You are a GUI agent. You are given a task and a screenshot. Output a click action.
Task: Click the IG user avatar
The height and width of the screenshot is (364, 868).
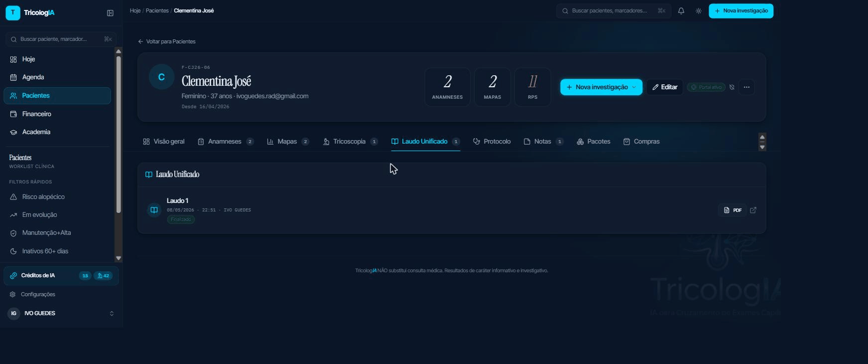(13, 314)
